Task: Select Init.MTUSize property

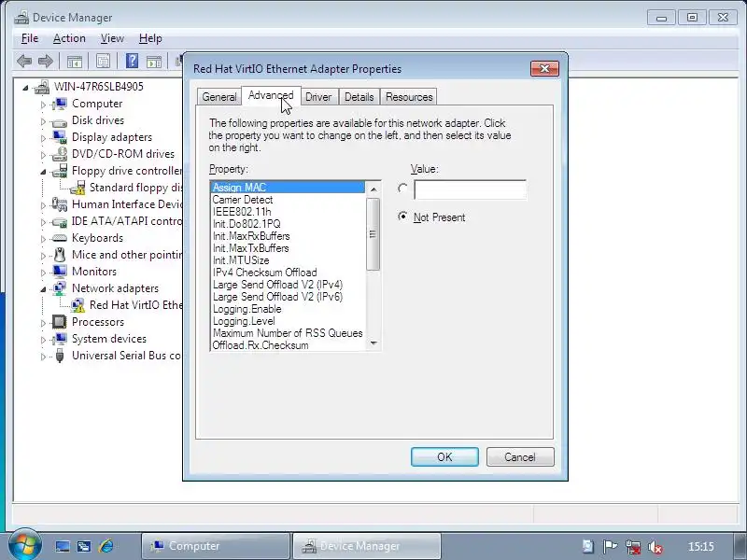Action: pyautogui.click(x=289, y=260)
